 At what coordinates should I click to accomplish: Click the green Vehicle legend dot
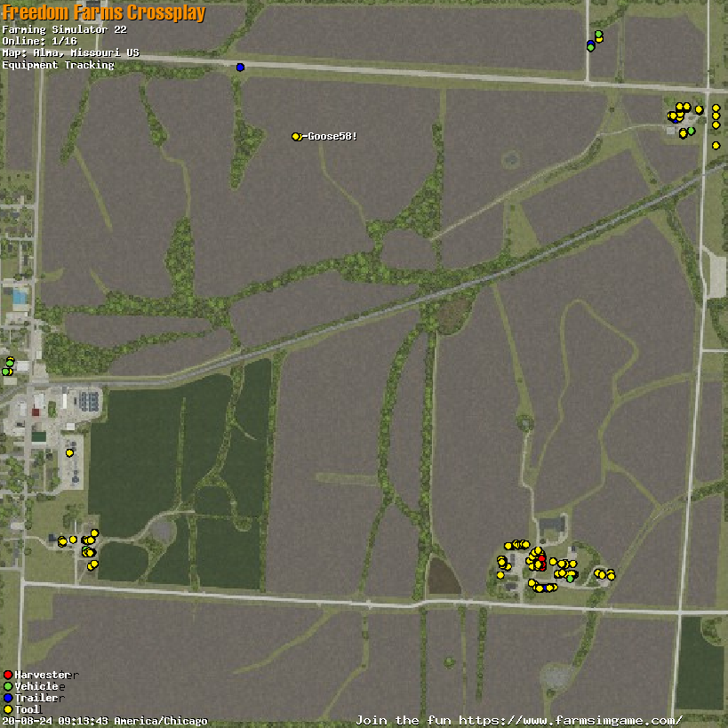click(x=8, y=686)
